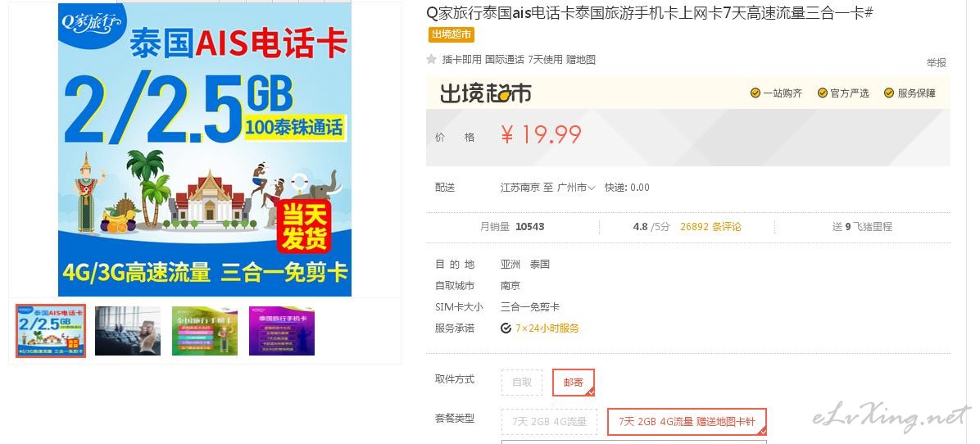Click the 当天发货 red badge on image
This screenshot has width=980, height=444.
click(x=304, y=226)
